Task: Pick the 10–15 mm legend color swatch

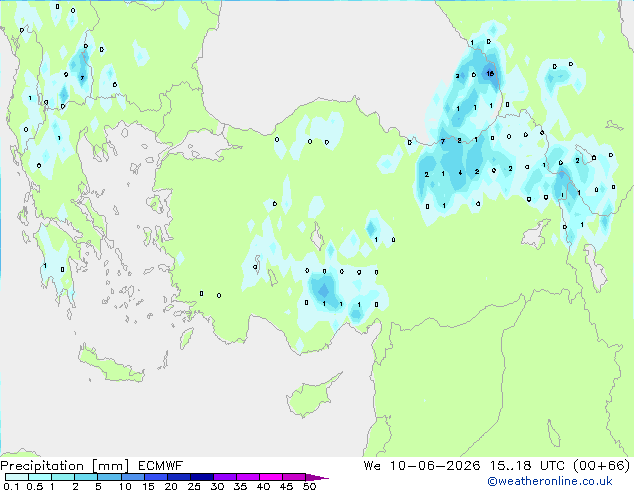Action: tap(132, 477)
